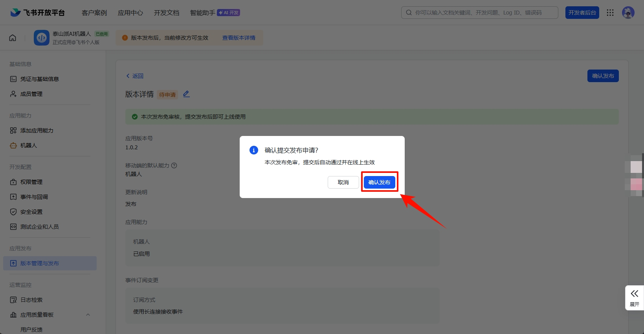Click the search magnifier icon
Viewport: 644px width, 334px height.
(x=409, y=13)
